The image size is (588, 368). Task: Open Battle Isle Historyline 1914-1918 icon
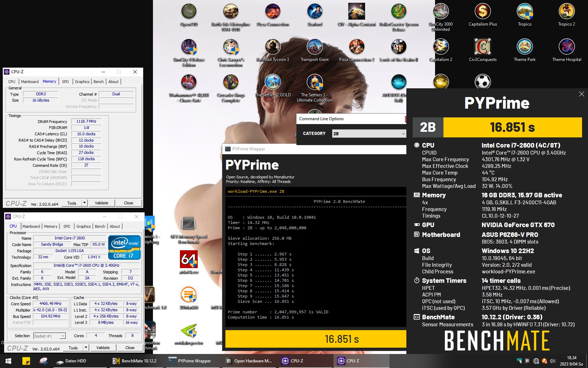click(231, 18)
